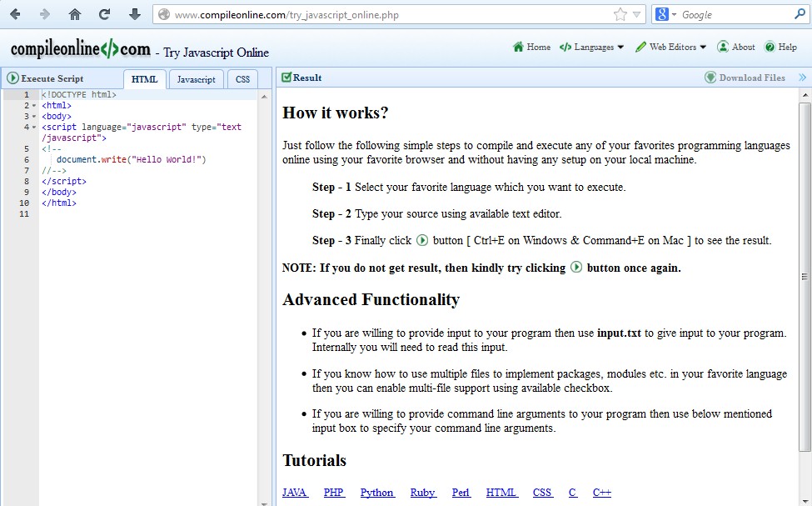This screenshot has height=506, width=812.
Task: Open the About page link
Action: [736, 47]
